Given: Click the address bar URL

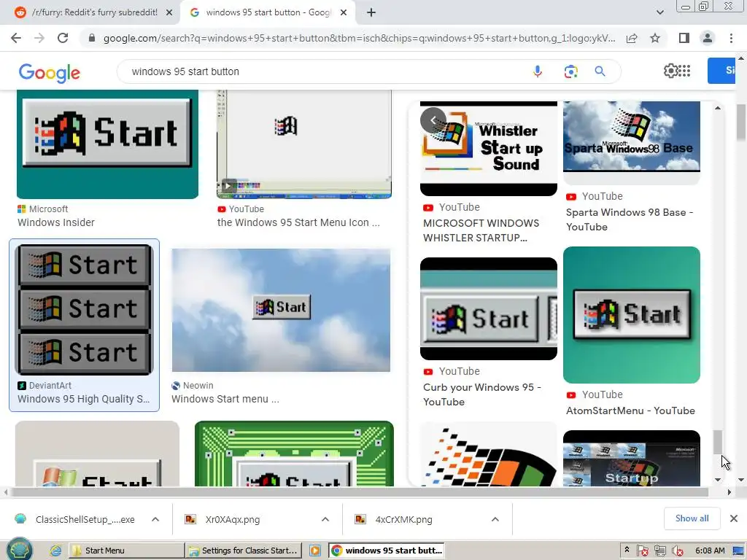Looking at the screenshot, I should coord(359,38).
